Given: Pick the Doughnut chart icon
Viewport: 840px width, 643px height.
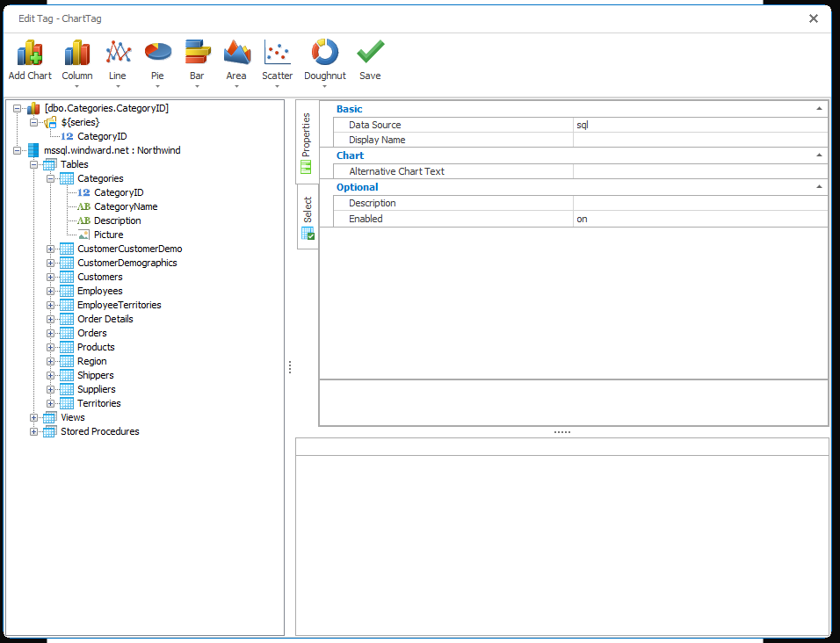Looking at the screenshot, I should (x=324, y=53).
